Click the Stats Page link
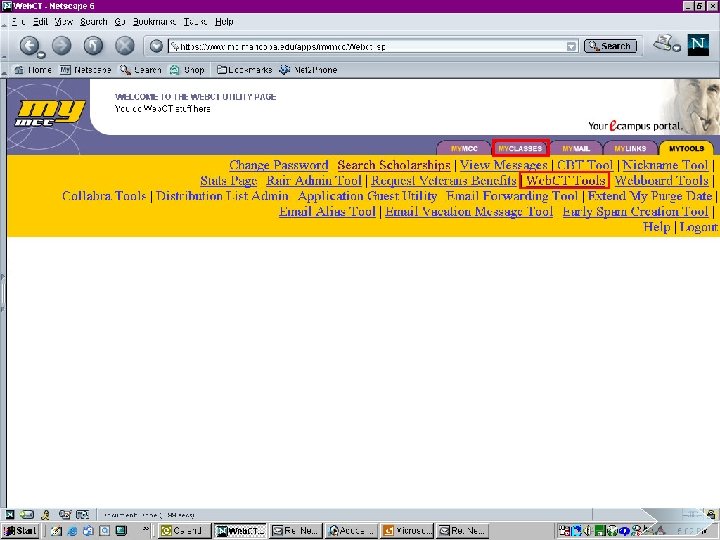This screenshot has height=540, width=720. pyautogui.click(x=229, y=180)
